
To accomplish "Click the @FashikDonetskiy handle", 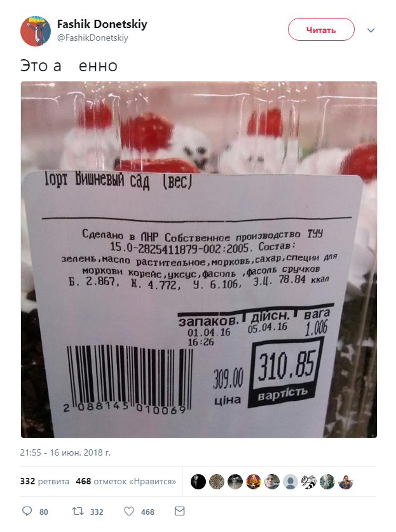I will (x=93, y=38).
